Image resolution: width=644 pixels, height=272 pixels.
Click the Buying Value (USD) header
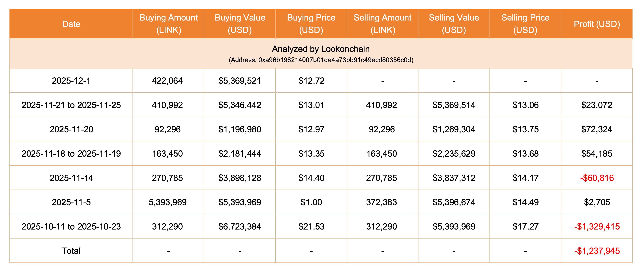(240, 24)
